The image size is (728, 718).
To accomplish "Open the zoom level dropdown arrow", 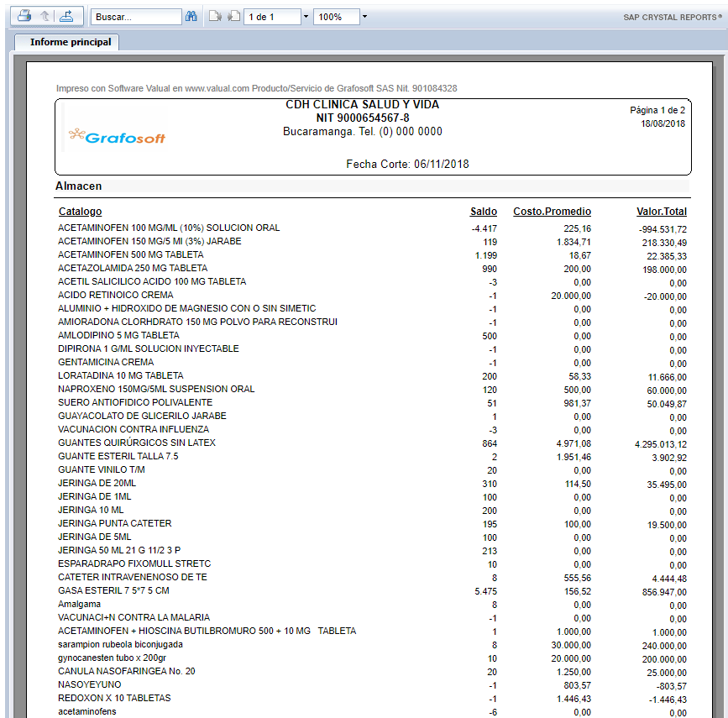I will click(364, 17).
